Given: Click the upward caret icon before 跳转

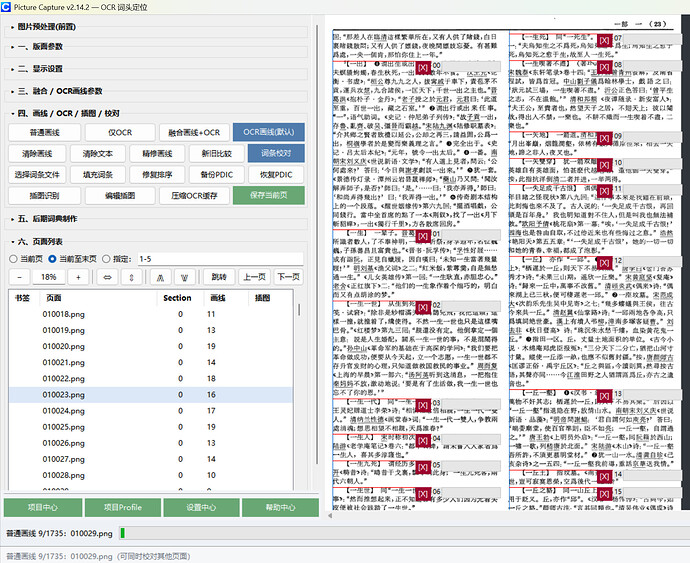Looking at the screenshot, I should point(161,277).
